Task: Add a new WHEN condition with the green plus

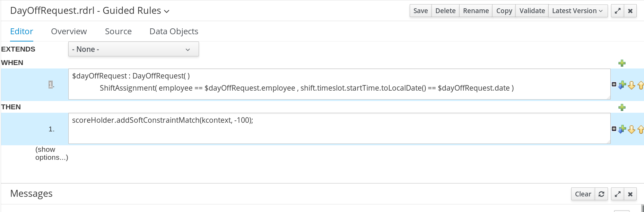Action: tap(622, 63)
